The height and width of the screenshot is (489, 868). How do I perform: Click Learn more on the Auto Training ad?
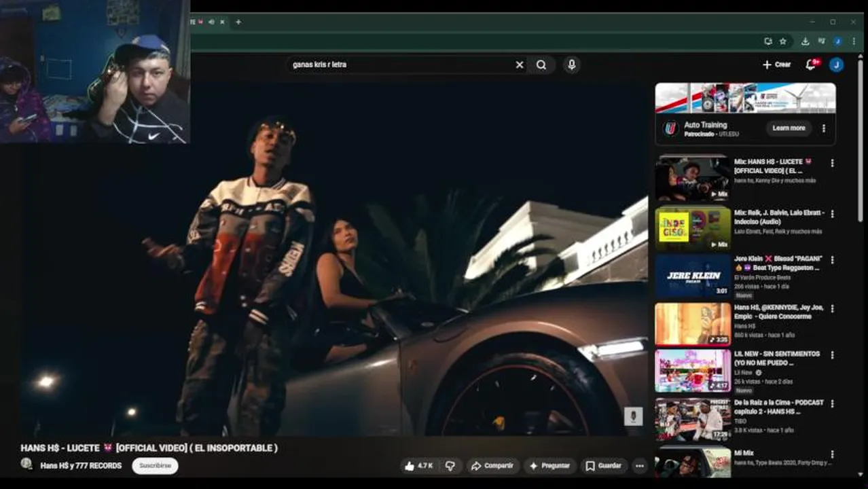789,128
